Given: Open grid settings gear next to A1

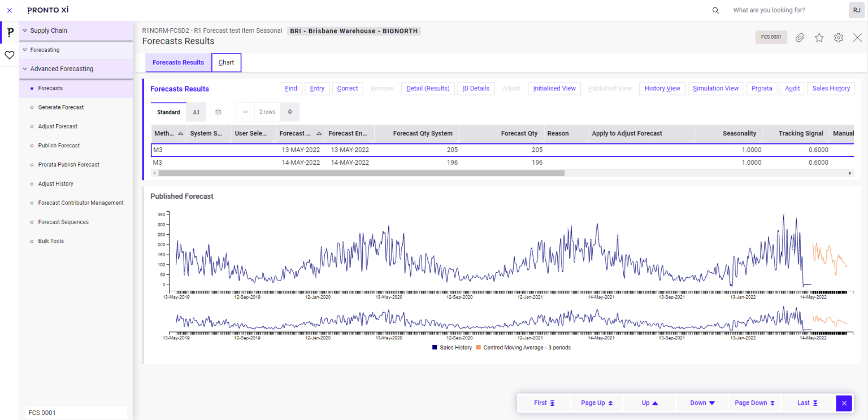Looking at the screenshot, I should [x=218, y=112].
